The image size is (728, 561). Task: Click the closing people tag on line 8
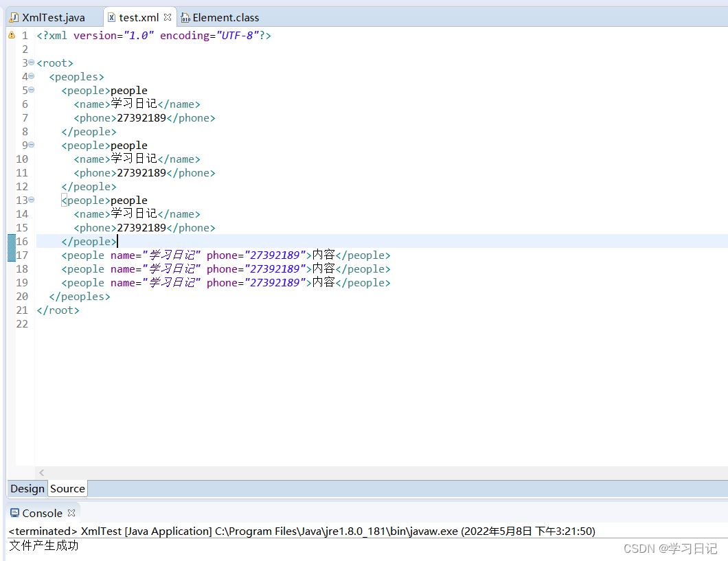point(89,132)
